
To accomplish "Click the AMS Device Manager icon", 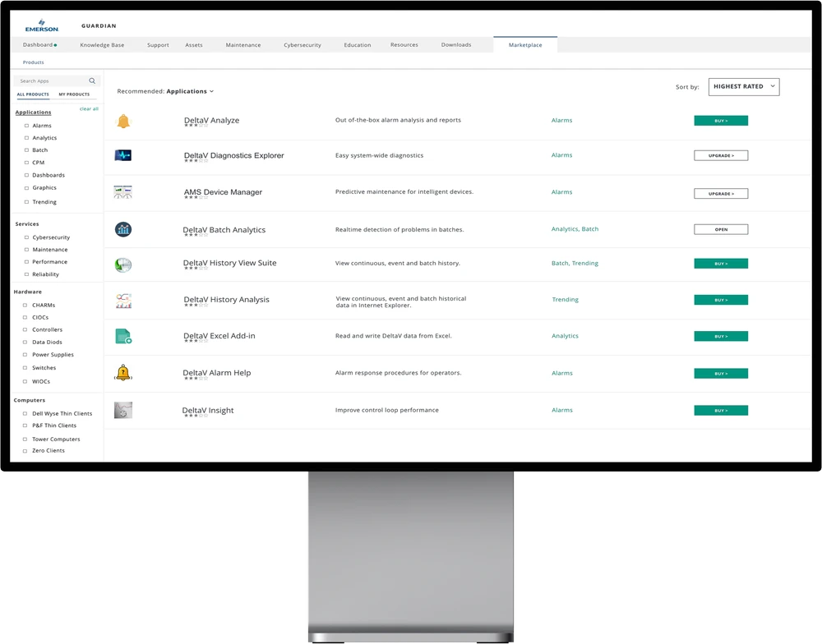I will tap(123, 192).
